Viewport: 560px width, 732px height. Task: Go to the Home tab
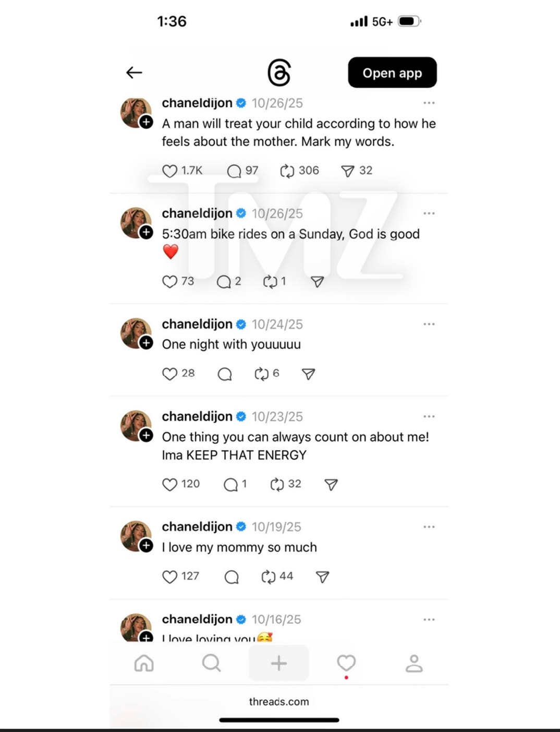[144, 663]
